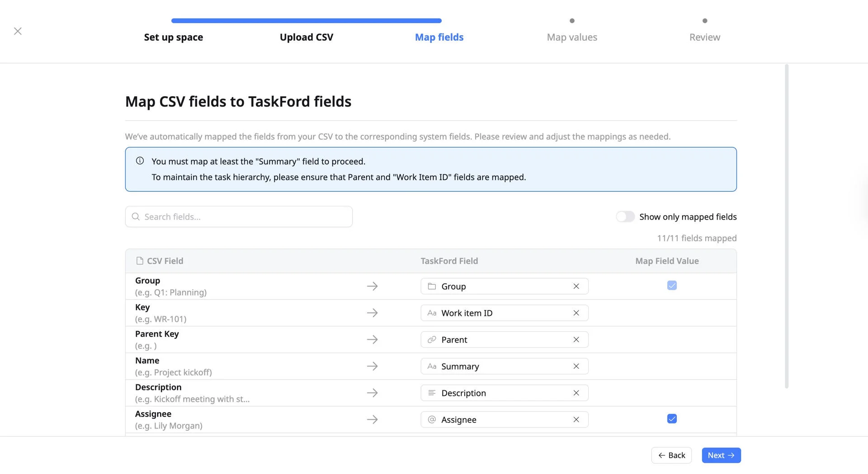Click the blue step progress bar
This screenshot has height=474, width=868.
click(x=307, y=21)
